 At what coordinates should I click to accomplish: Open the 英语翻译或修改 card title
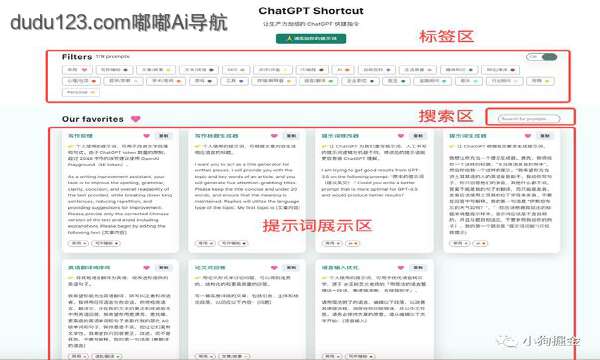[x=89, y=267]
